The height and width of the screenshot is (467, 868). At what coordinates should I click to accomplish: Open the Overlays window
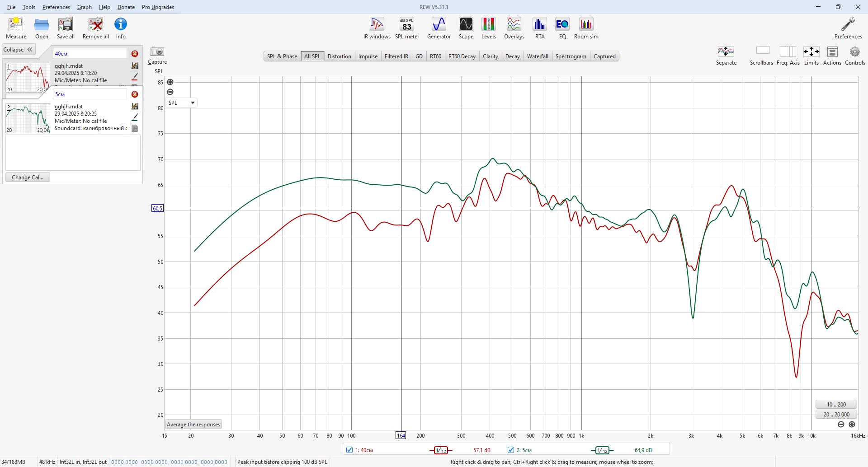tap(514, 28)
